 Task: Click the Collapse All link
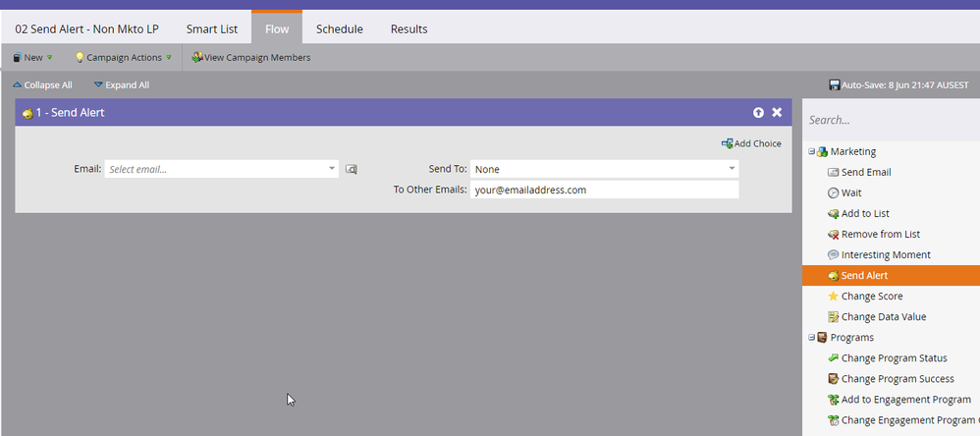[x=42, y=85]
